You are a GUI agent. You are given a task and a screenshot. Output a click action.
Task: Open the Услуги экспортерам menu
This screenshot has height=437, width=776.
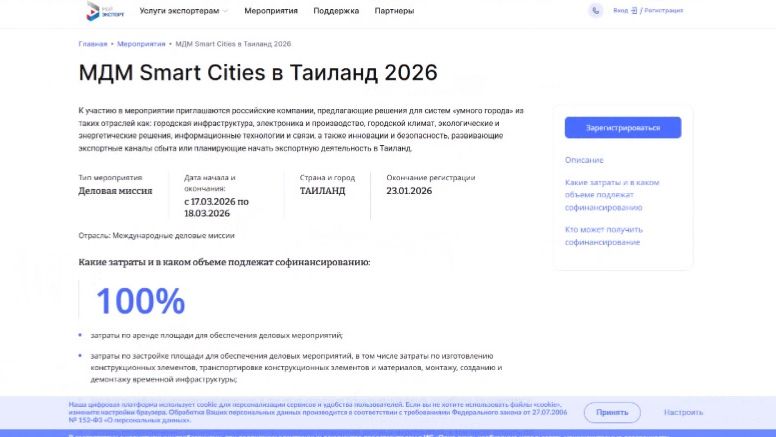179,11
